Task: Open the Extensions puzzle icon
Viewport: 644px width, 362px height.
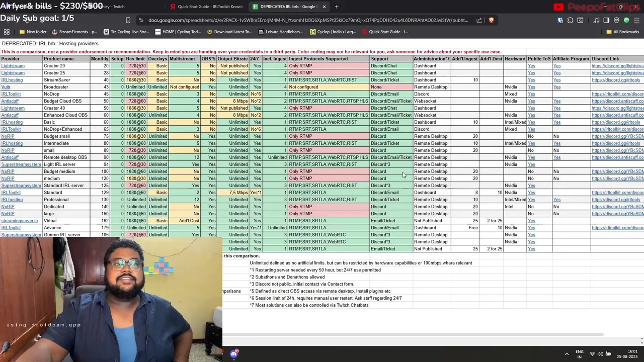Action: [x=570, y=20]
